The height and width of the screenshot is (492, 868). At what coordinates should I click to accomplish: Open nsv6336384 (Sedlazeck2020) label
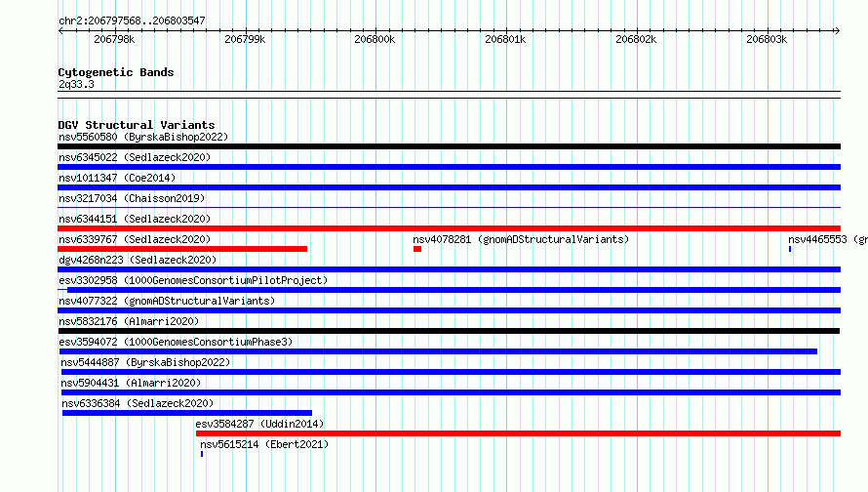point(138,403)
